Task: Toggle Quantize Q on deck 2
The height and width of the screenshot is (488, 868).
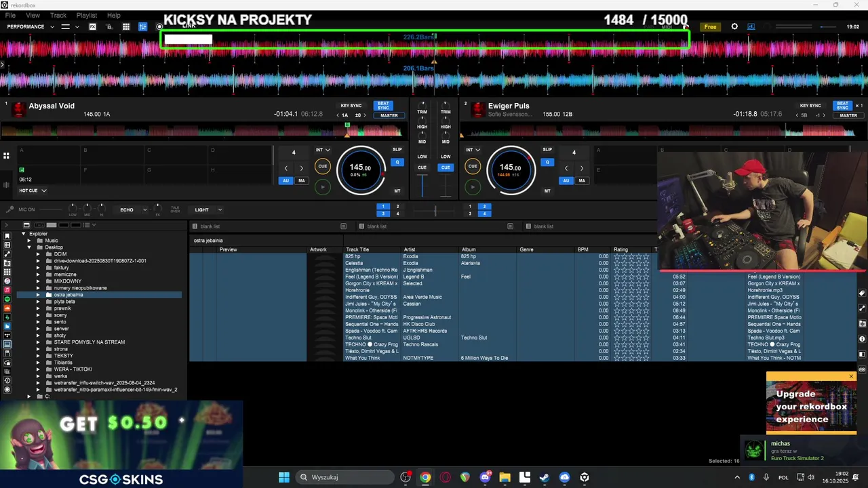Action: coord(547,162)
